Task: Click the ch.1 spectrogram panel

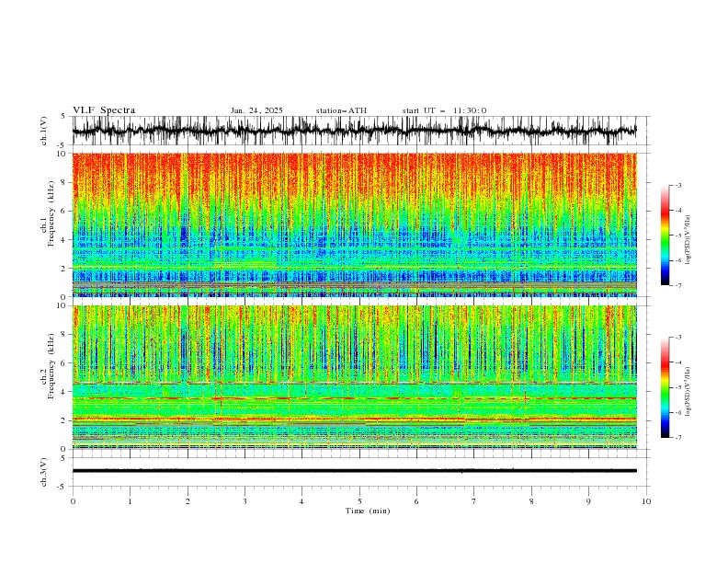Action: point(355,224)
